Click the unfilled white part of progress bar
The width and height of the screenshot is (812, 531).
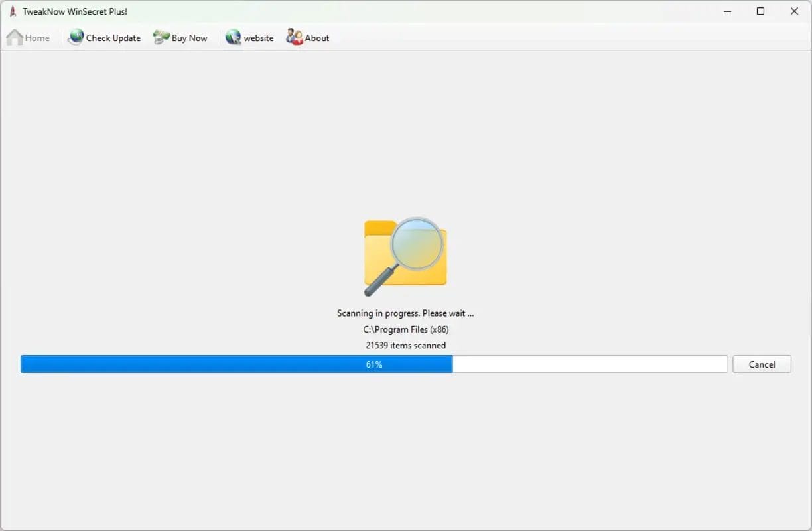coord(589,364)
